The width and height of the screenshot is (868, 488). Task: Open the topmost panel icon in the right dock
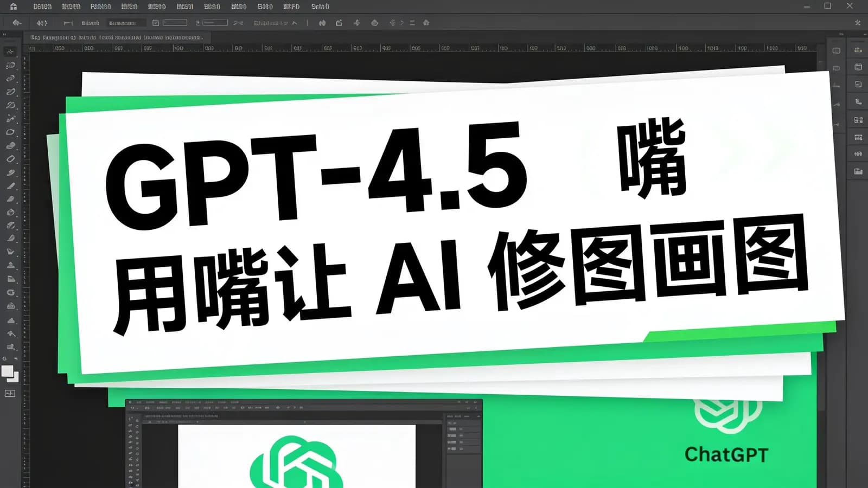point(858,50)
